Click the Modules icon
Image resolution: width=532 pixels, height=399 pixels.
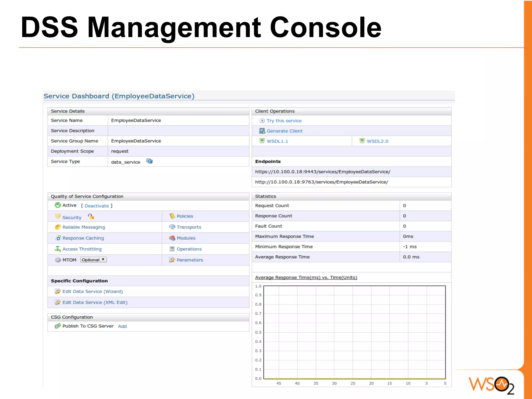172,238
